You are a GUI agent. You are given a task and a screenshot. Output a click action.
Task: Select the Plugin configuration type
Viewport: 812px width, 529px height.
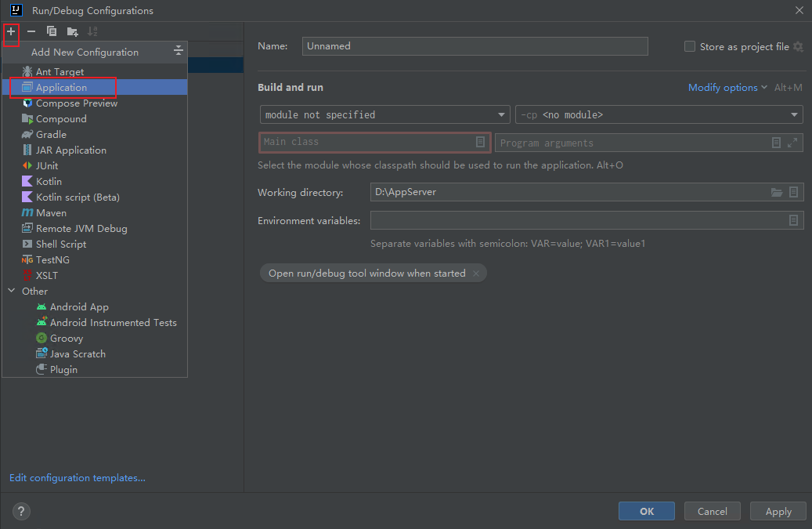(x=95, y=369)
